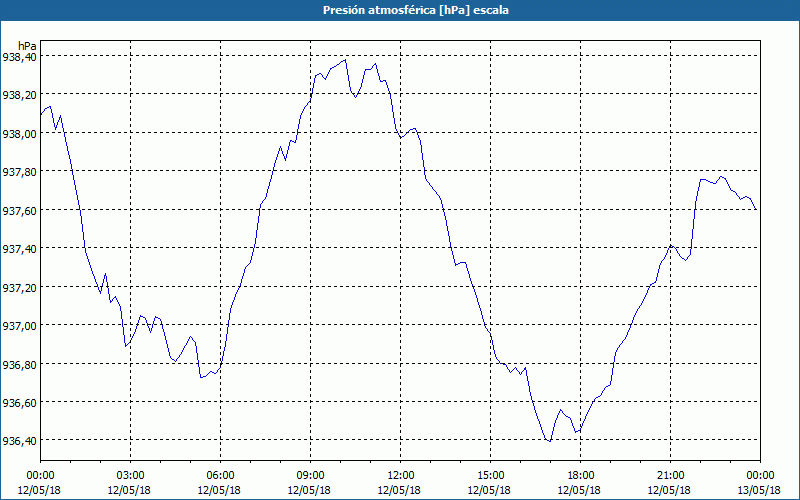Screen dimensions: 800x500
Task: Click the 936,40 y-axis value
Action: click(19, 441)
